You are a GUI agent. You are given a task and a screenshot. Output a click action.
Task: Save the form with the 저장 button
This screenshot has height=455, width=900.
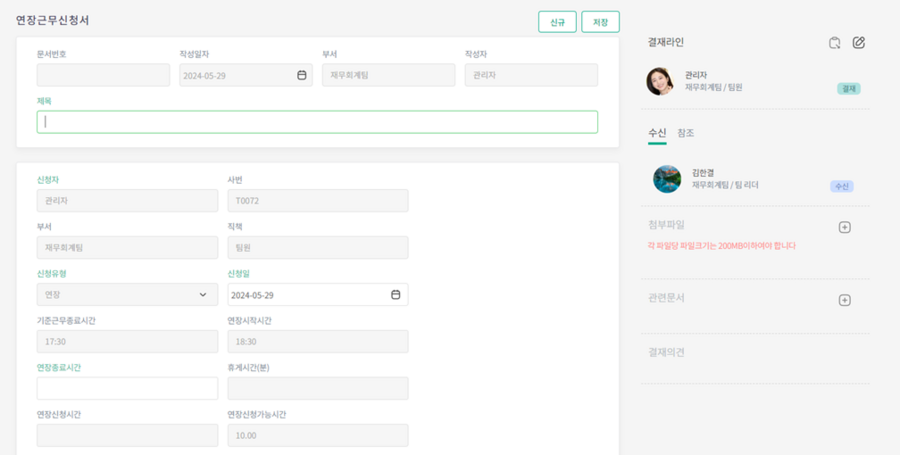(x=600, y=22)
